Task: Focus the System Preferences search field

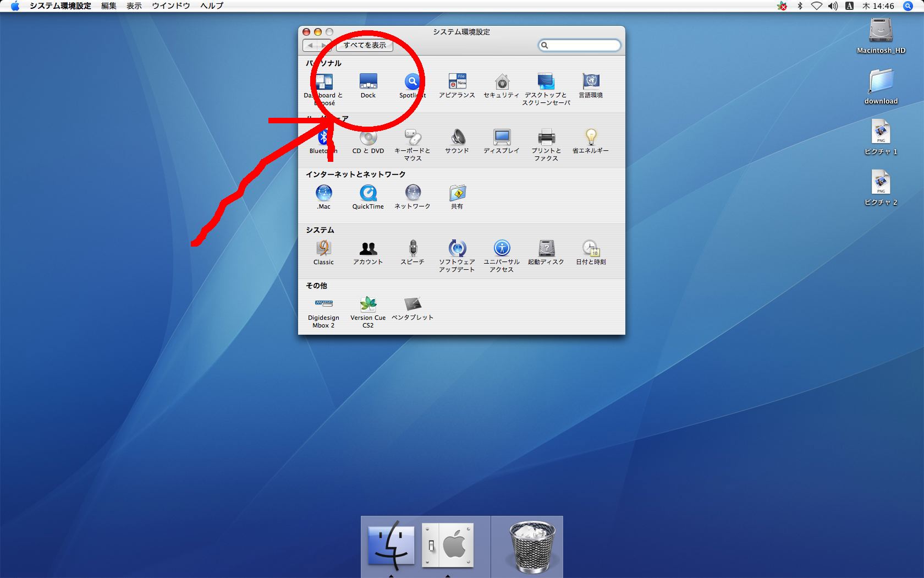Action: pyautogui.click(x=580, y=45)
